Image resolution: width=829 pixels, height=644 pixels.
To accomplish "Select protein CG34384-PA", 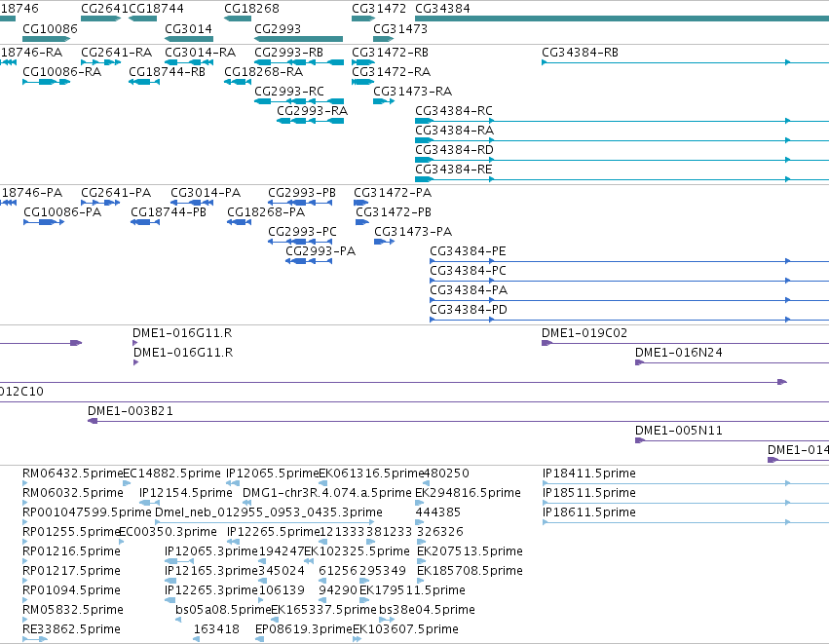I will click(629, 301).
